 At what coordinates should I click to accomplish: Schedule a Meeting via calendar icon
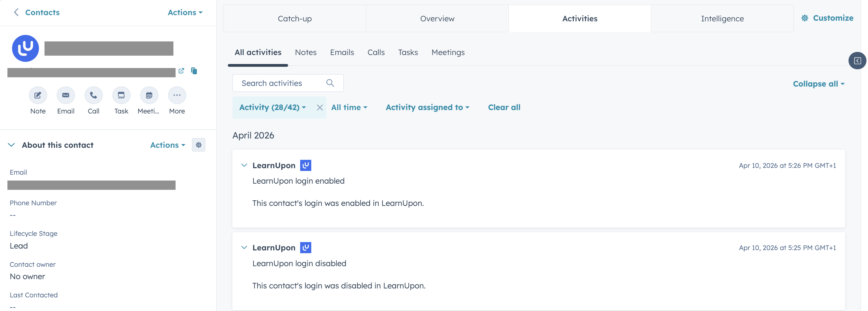(x=149, y=95)
